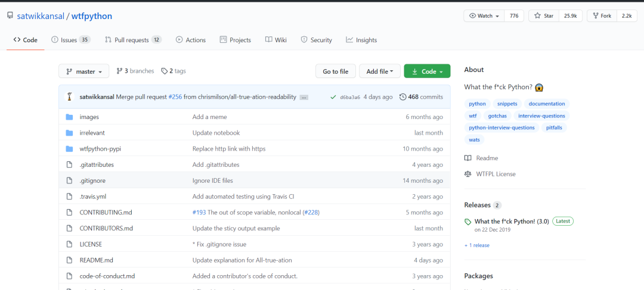The height and width of the screenshot is (290, 644).
Task: Click the file icon next to README.md
Action: (x=69, y=260)
